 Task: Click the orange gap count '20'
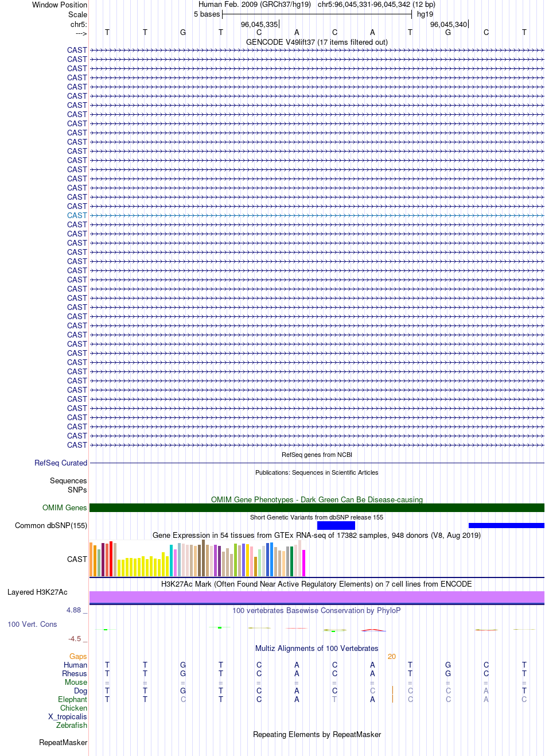392,656
